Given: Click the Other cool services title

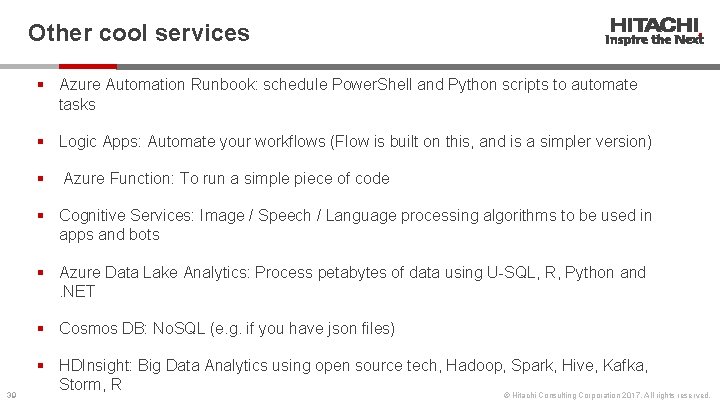Looking at the screenshot, I should click(x=139, y=33).
